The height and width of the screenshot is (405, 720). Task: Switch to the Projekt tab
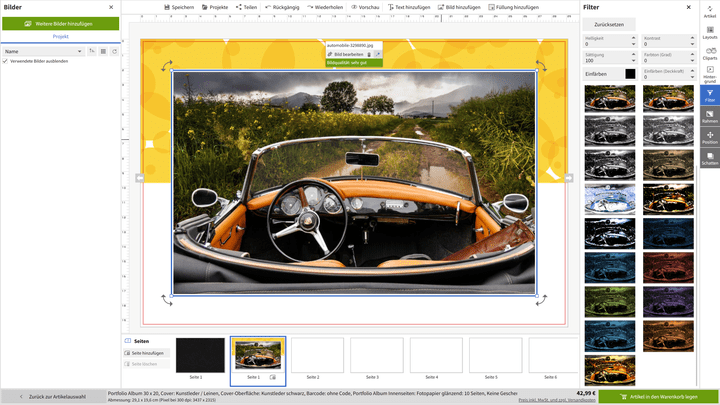pyautogui.click(x=60, y=36)
